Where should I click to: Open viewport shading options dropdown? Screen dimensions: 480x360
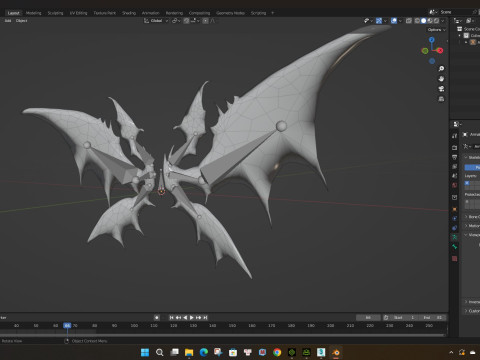pyautogui.click(x=443, y=21)
